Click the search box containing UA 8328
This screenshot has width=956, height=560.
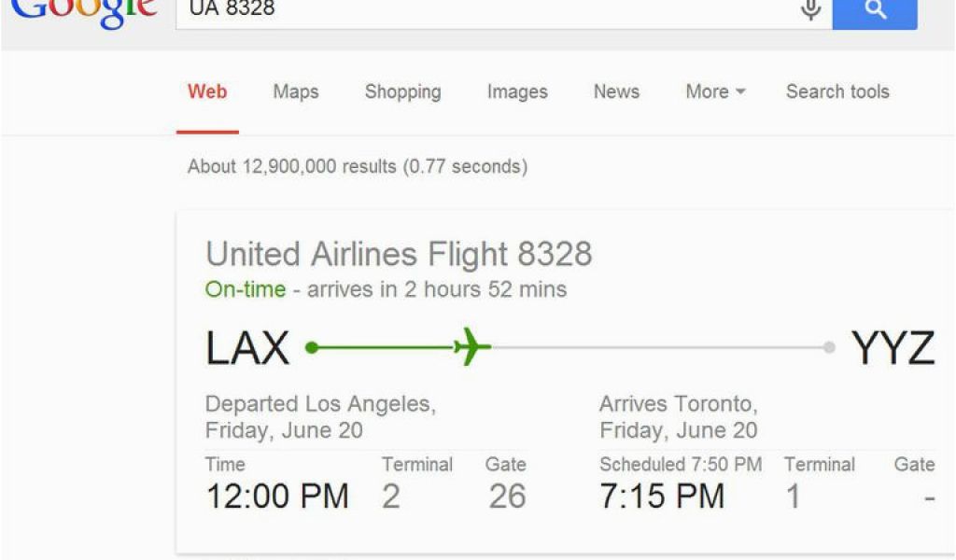[x=486, y=13]
